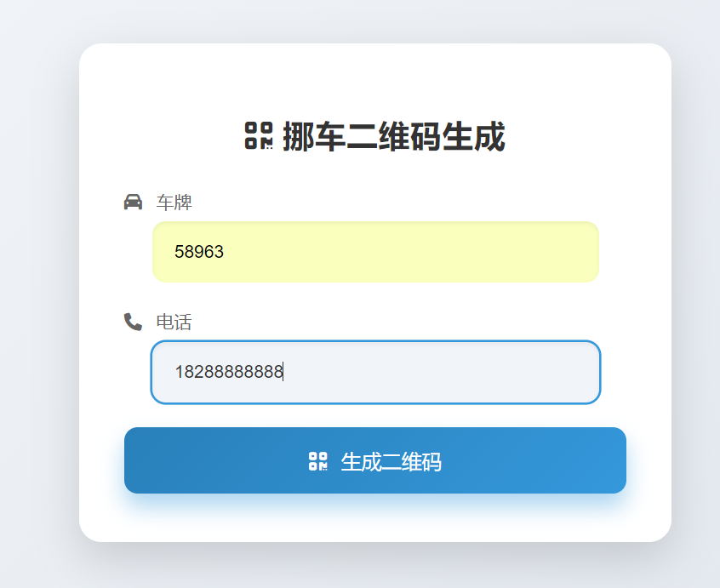Focus the 电话 phone number input field
This screenshot has width=720, height=588.
click(x=375, y=372)
